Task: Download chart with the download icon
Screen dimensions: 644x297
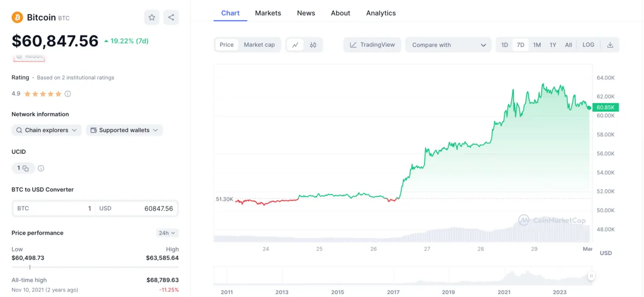Action: [x=610, y=45]
